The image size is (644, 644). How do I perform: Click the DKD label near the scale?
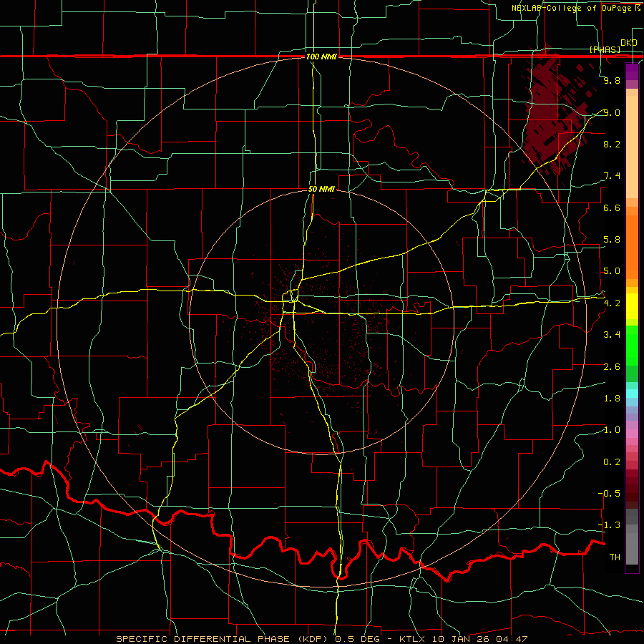[629, 43]
